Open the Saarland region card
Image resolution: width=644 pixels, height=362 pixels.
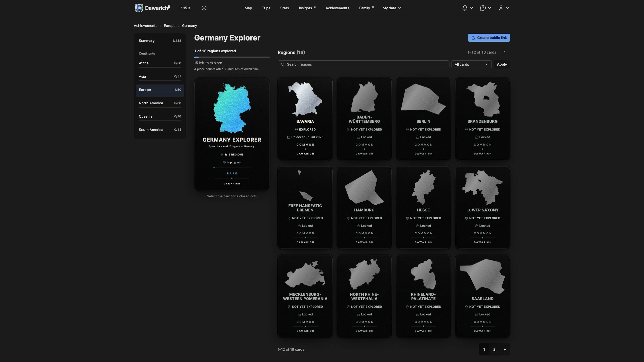pyautogui.click(x=482, y=296)
